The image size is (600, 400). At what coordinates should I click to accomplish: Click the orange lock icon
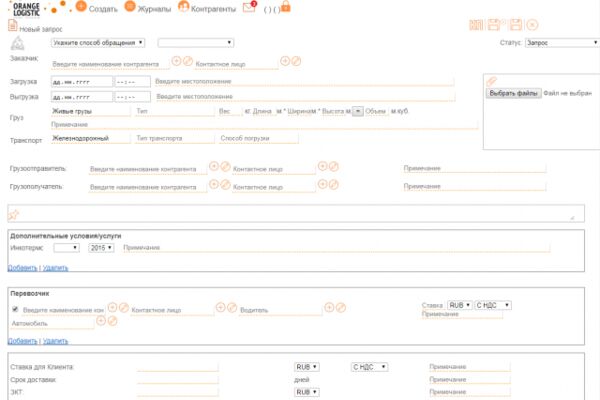pos(286,7)
